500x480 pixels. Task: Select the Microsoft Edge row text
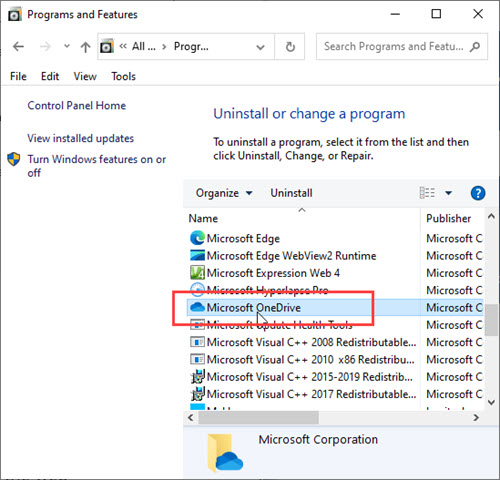(x=243, y=238)
